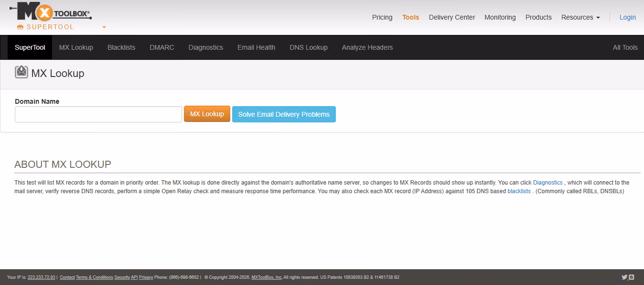644x285 pixels.
Task: Open the DMARC tab
Action: (x=162, y=47)
